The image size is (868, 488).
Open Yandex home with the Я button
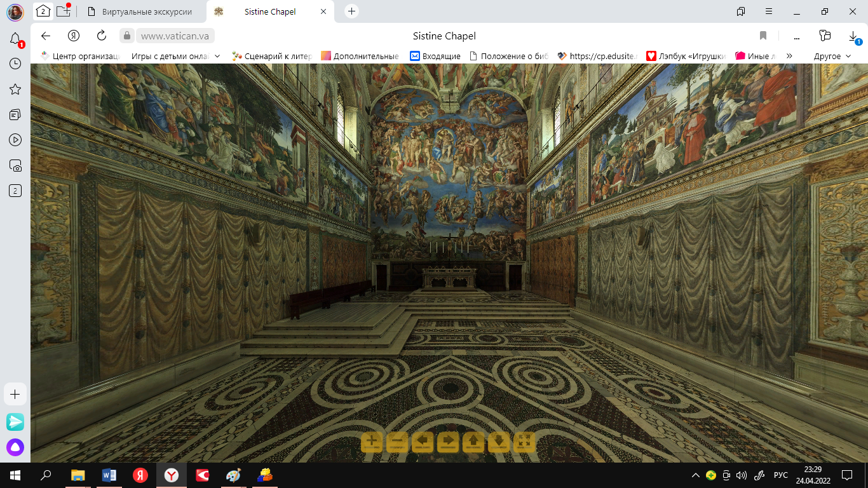(x=74, y=36)
